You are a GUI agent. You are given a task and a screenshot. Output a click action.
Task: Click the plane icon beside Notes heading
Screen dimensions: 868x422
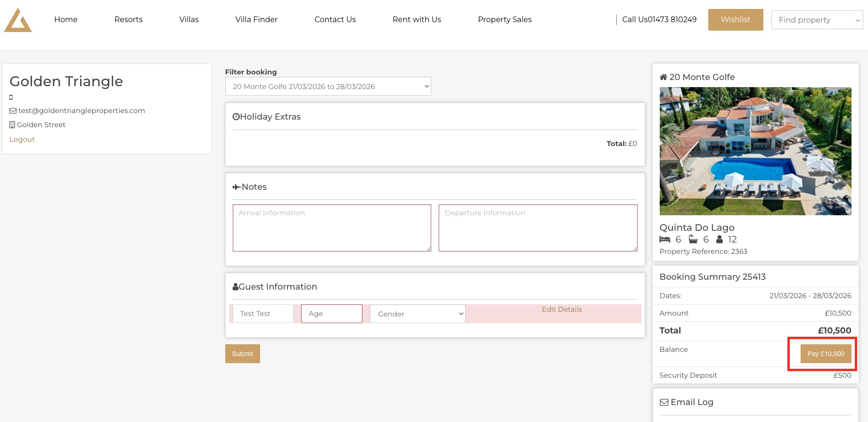pos(237,187)
